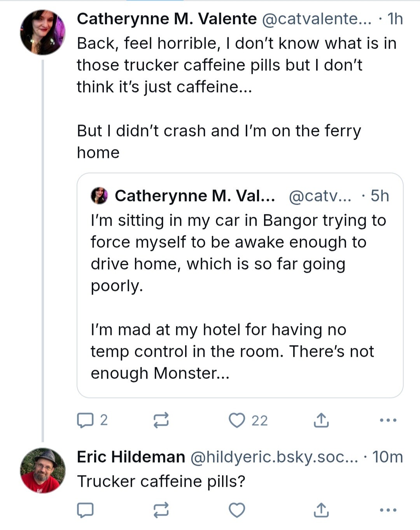Open Eric Hildeman's profile avatar
The width and height of the screenshot is (420, 530).
point(43,470)
